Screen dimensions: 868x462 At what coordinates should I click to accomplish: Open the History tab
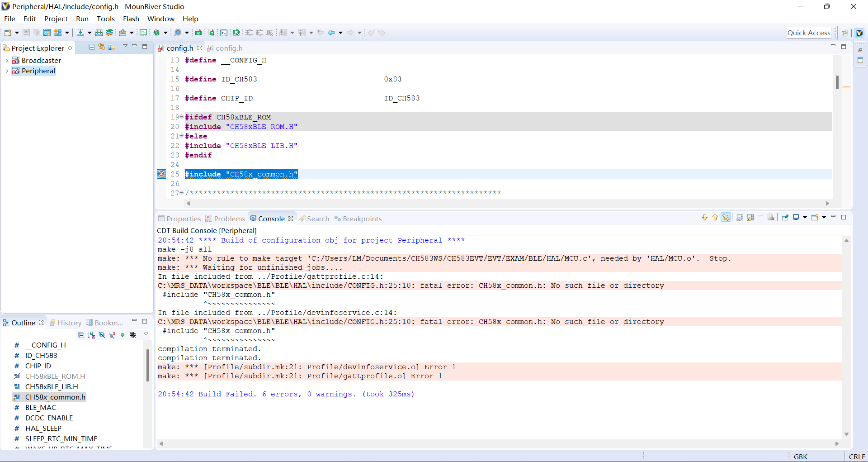pos(66,323)
